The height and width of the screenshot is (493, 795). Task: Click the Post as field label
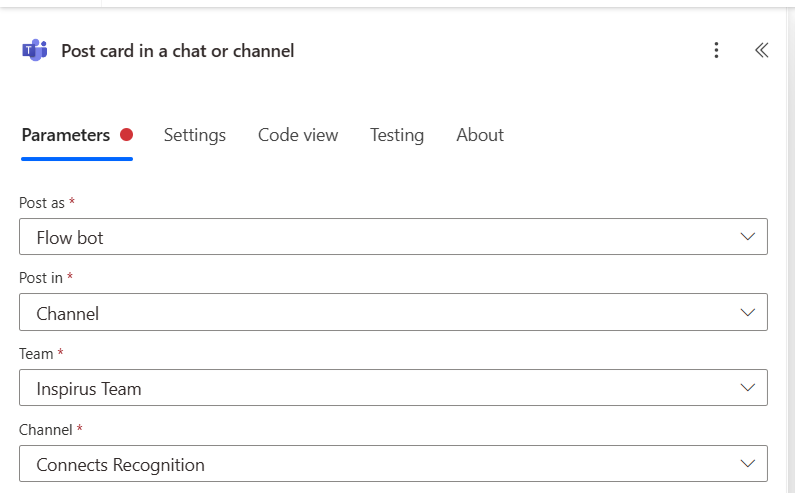coord(42,203)
